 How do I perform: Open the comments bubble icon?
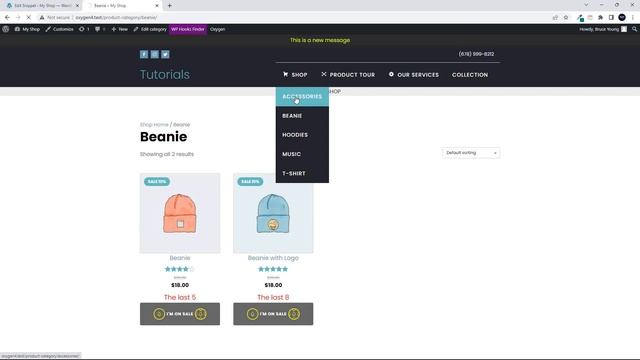(100, 29)
